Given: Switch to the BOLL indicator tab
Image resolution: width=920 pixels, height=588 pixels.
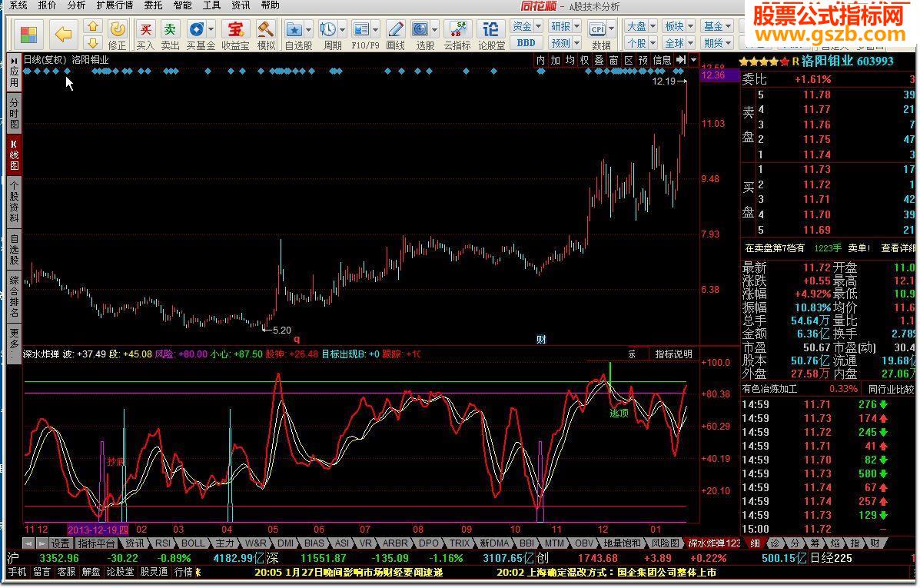Looking at the screenshot, I should [x=193, y=543].
